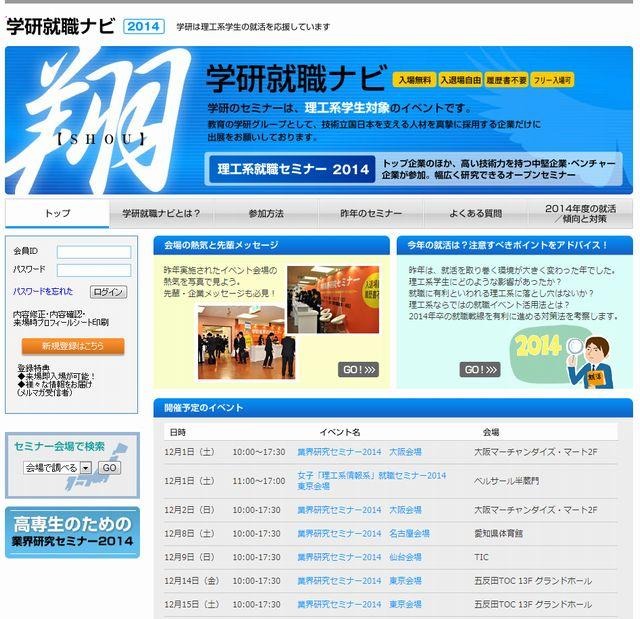This screenshot has height=619, width=640.
Task: Click the 履歴書不要 yellow badge
Action: [506, 80]
